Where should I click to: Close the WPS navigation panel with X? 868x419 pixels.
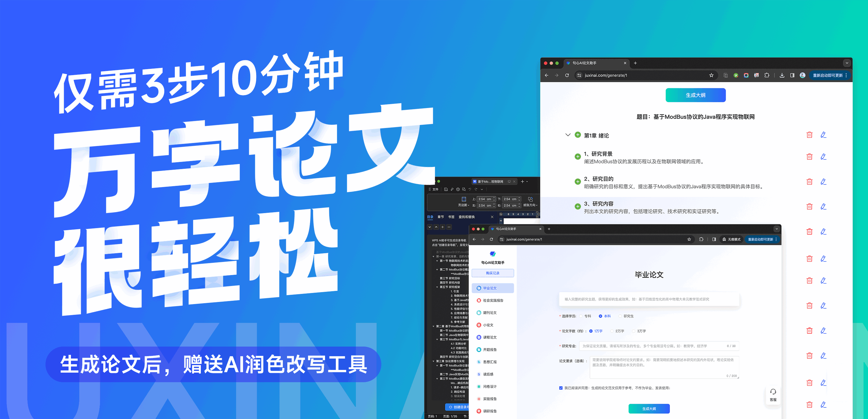pyautogui.click(x=492, y=217)
